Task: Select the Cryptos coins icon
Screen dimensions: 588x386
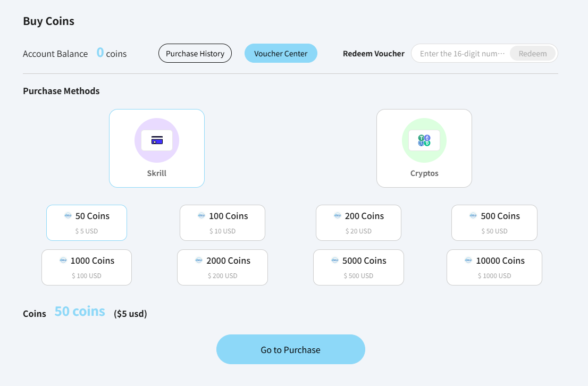Action: (424, 140)
